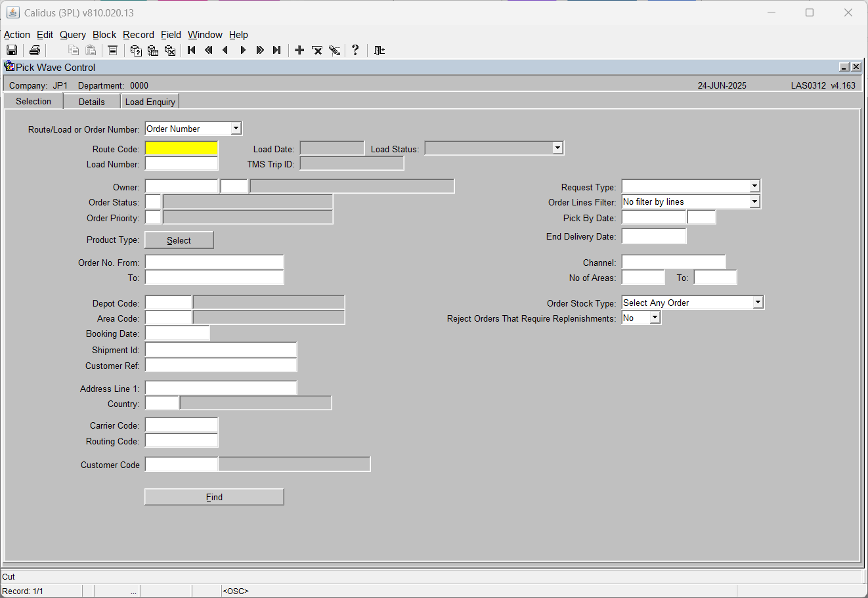The image size is (868, 598).
Task: Click the Insert Record plus icon
Action: (299, 51)
